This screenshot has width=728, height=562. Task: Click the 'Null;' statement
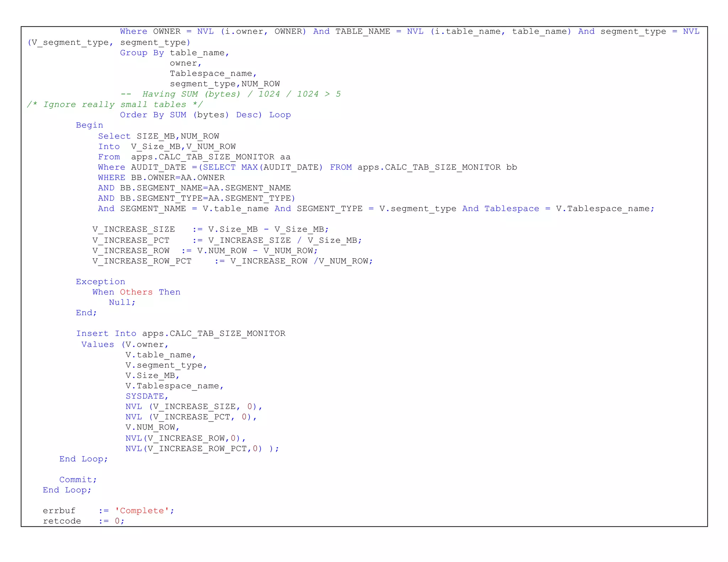pos(122,302)
